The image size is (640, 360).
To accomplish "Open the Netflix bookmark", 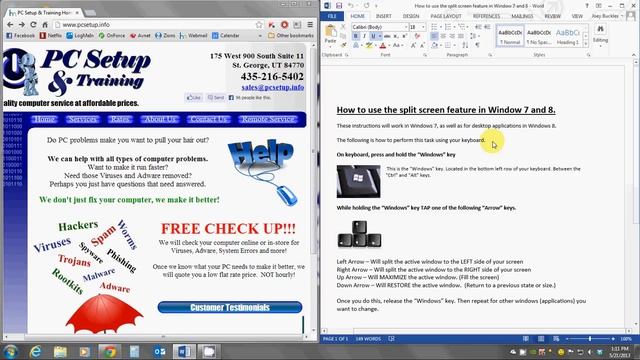I will (x=51, y=36).
